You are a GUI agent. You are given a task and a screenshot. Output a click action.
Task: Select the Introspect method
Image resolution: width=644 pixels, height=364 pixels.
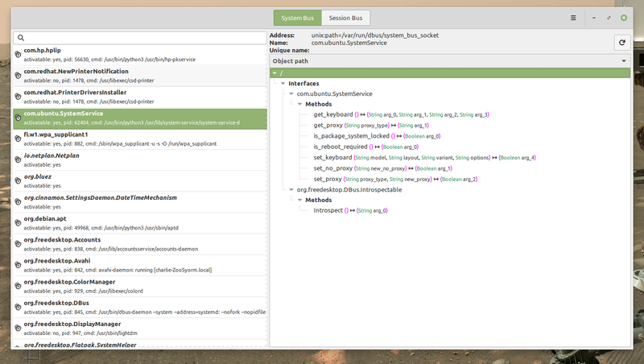350,210
